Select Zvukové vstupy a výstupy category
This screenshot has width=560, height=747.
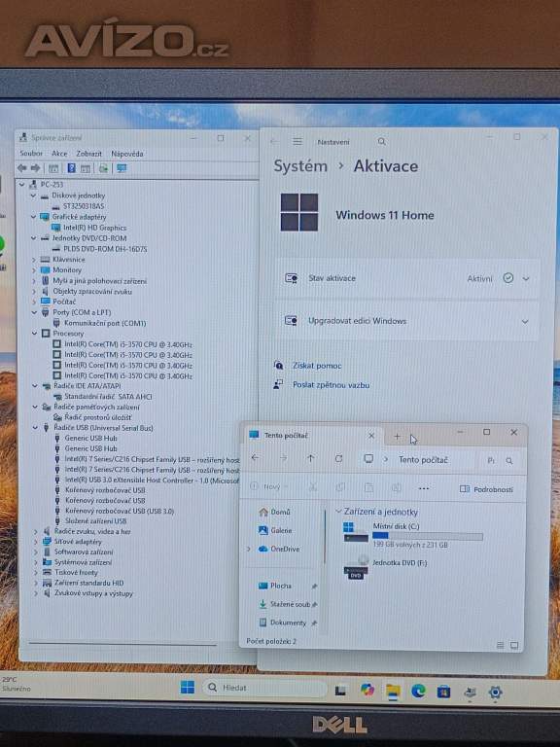93,593
